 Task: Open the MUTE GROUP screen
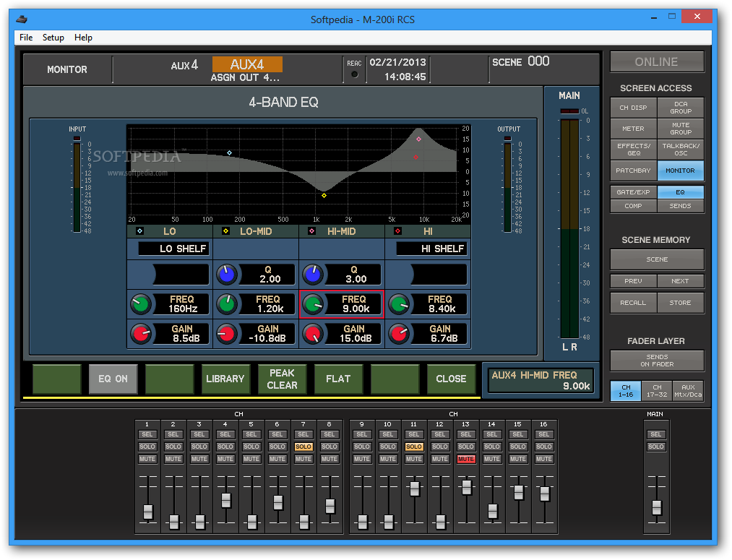[x=681, y=129]
